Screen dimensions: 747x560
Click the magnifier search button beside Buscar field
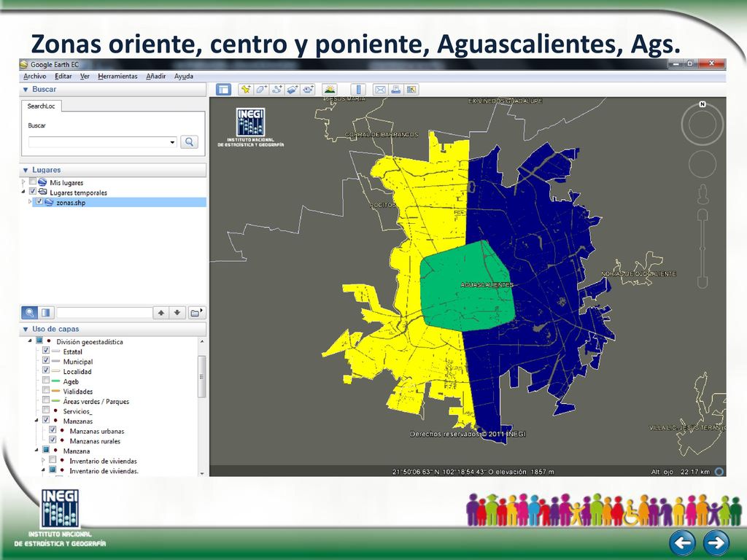pos(189,142)
